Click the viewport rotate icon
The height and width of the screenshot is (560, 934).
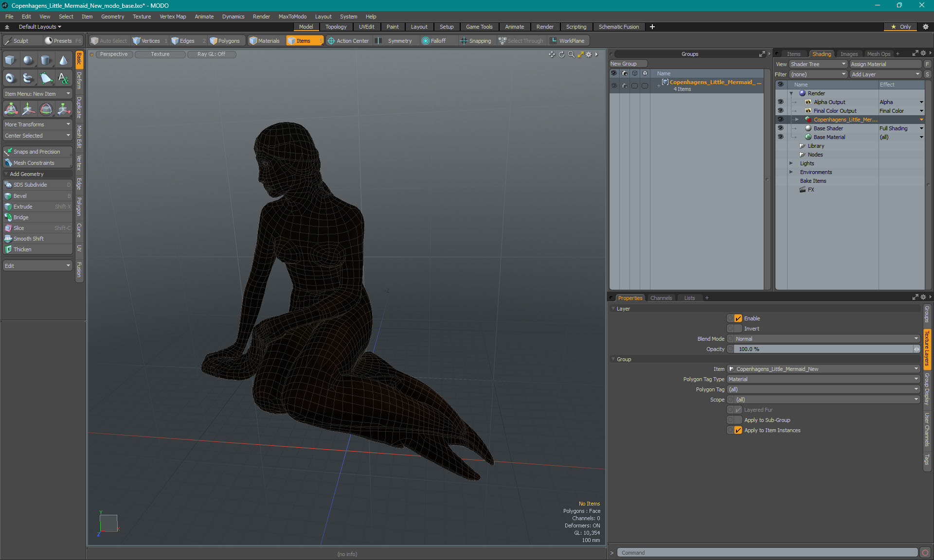(561, 54)
